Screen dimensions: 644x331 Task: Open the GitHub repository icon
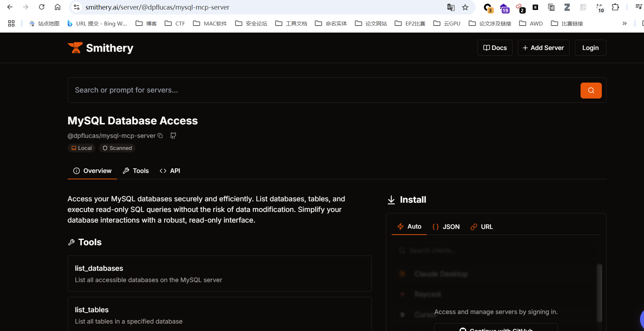coord(173,136)
